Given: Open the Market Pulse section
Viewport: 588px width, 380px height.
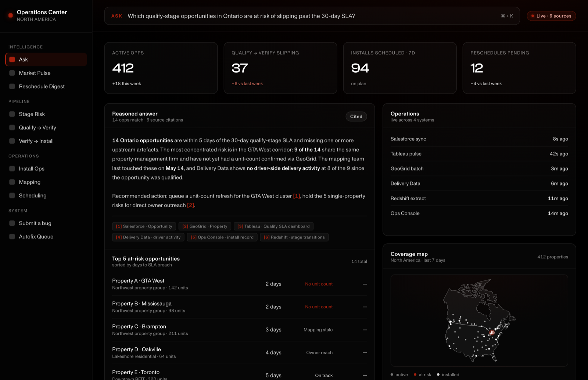Looking at the screenshot, I should click(46, 73).
